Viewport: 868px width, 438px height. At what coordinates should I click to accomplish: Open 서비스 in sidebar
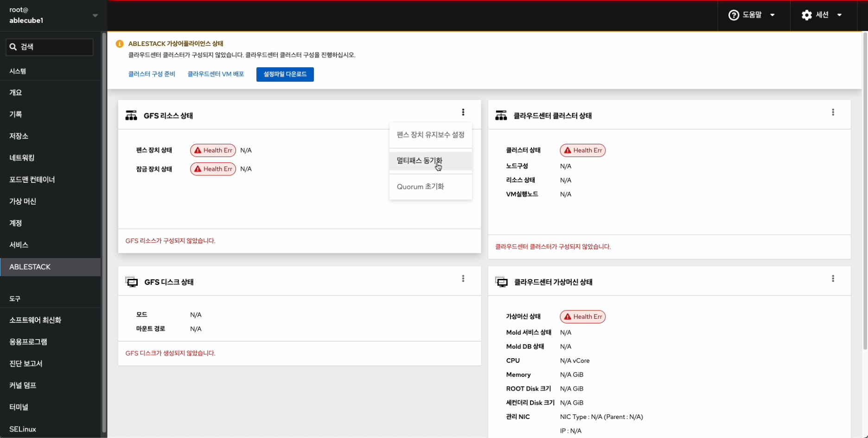[x=50, y=245]
